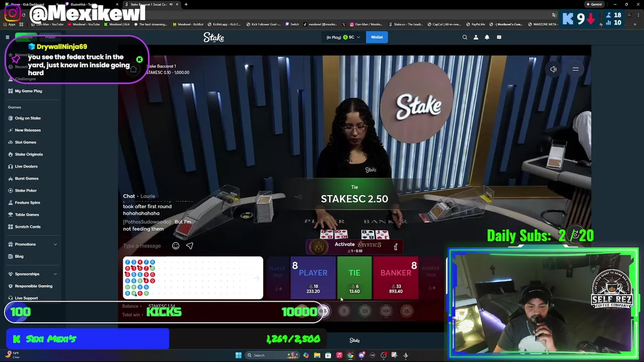Select the 500 chip
Screen dimensions: 644x362
386,311
